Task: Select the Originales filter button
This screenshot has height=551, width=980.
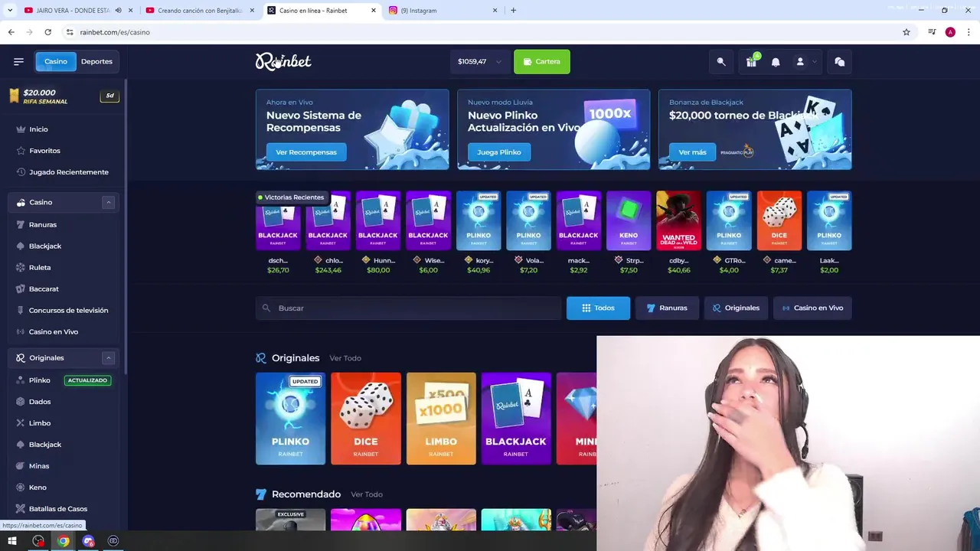Action: [736, 308]
